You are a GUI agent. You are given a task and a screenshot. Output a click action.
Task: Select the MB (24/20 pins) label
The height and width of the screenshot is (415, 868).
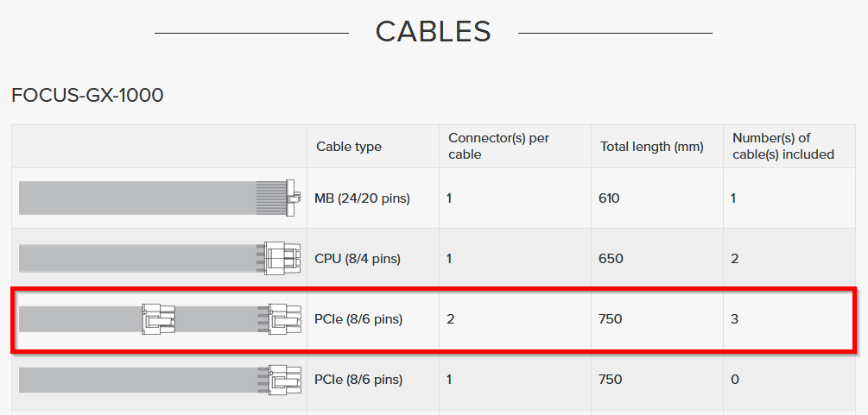[362, 198]
